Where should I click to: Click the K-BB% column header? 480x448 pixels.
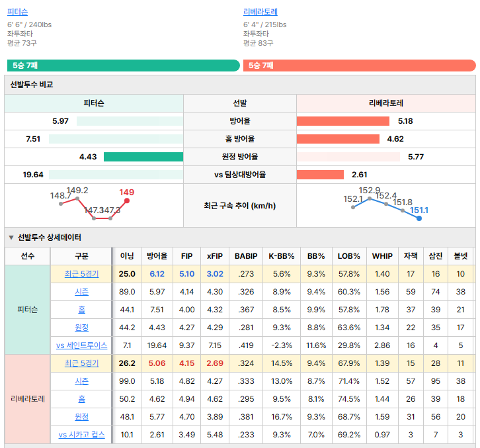(x=282, y=256)
